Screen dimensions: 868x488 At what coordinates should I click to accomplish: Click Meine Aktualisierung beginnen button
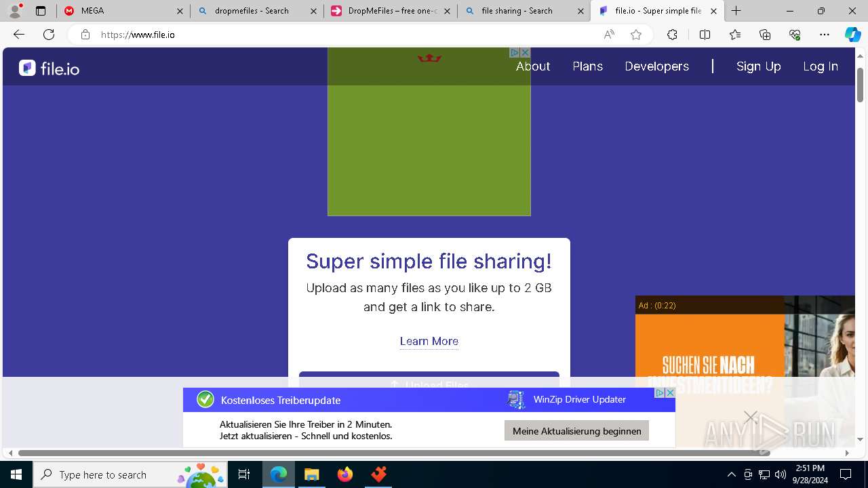pyautogui.click(x=576, y=430)
